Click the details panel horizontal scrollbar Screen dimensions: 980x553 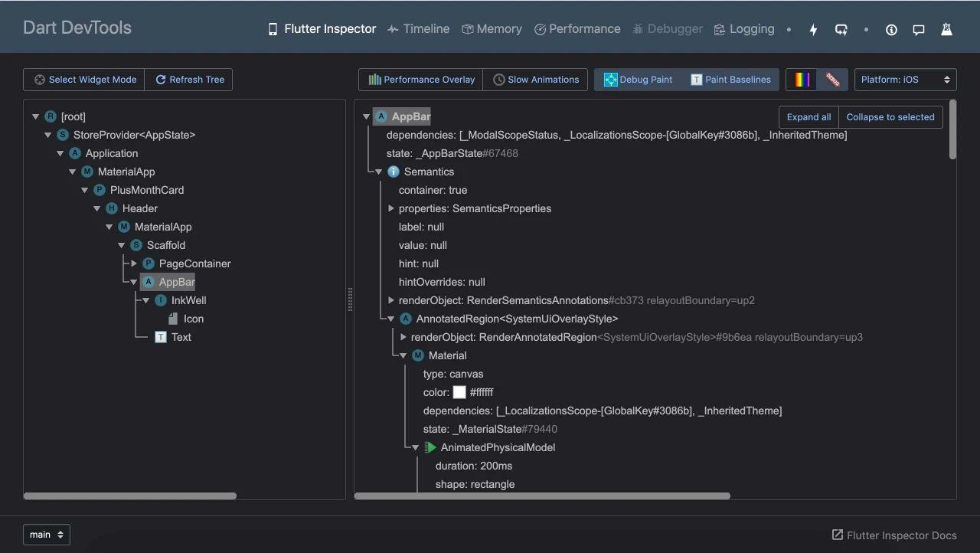click(x=542, y=496)
